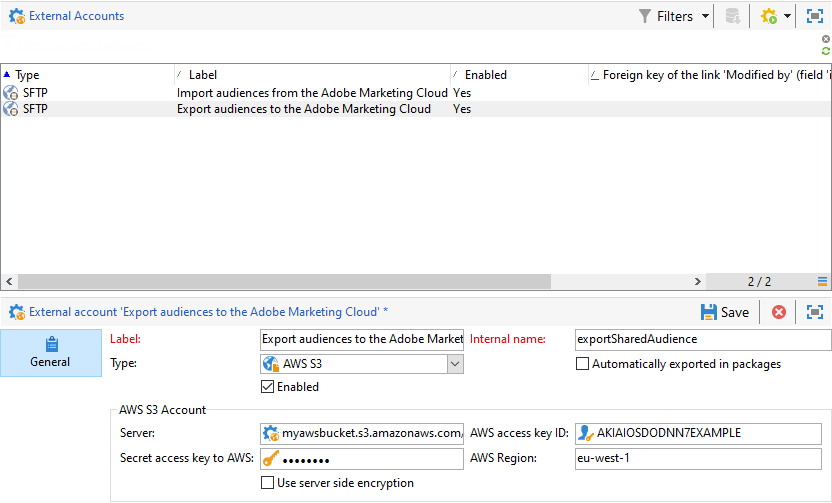Screen dimensions: 832x503
Task: Click the fullscreen icon of External Accounts list
Action: point(815,16)
